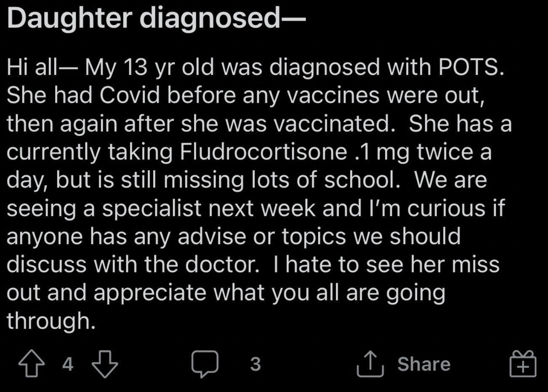548x392 pixels.
Task: Open the post title Daughter diagnosed
Action: 156,18
